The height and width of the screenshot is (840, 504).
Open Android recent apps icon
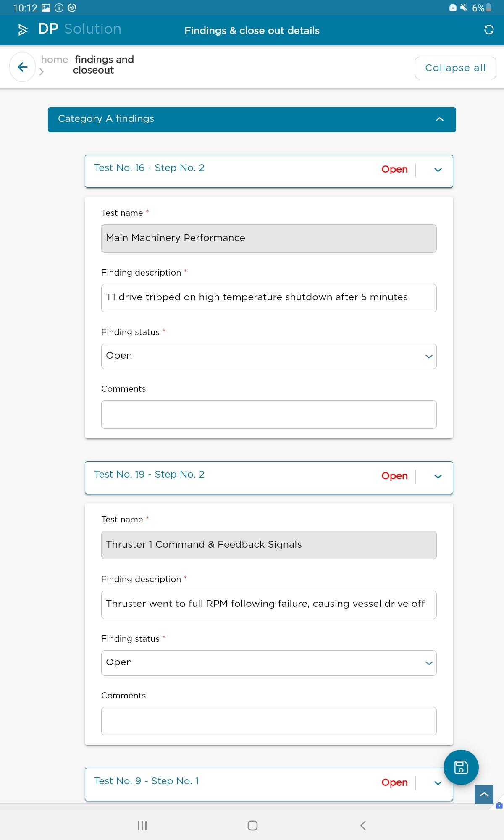click(142, 825)
